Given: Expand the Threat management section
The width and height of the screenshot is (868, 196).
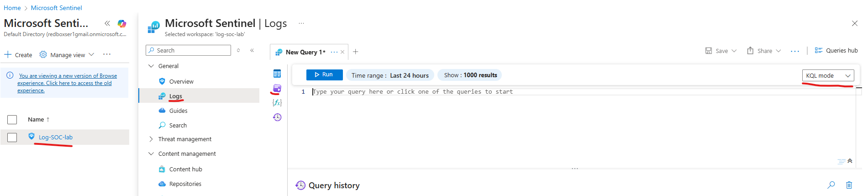Looking at the screenshot, I should coord(151,139).
